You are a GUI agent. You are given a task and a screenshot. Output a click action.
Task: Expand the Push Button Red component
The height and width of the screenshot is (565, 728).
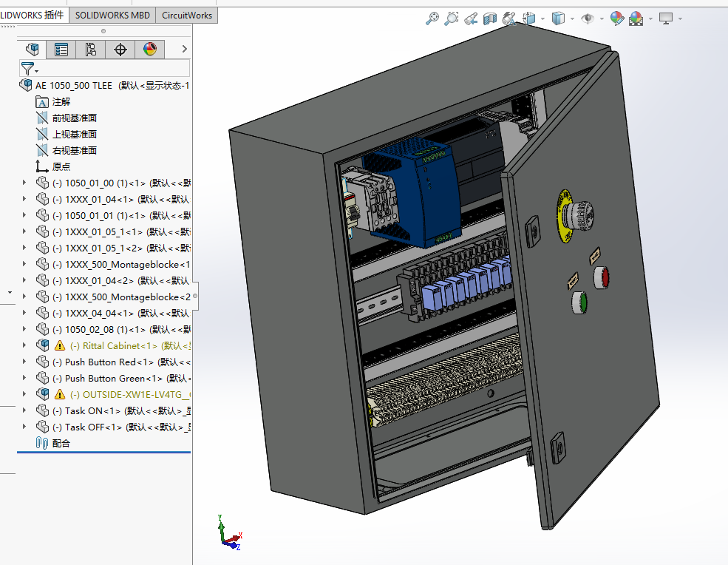point(24,362)
